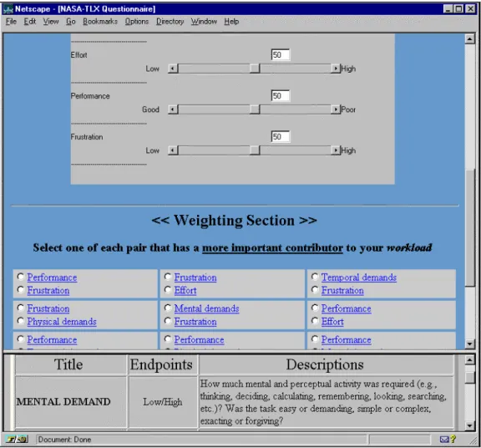Viewport: 481px width, 448px height.
Task: Click the security key icon in status bar
Action: tap(17, 439)
